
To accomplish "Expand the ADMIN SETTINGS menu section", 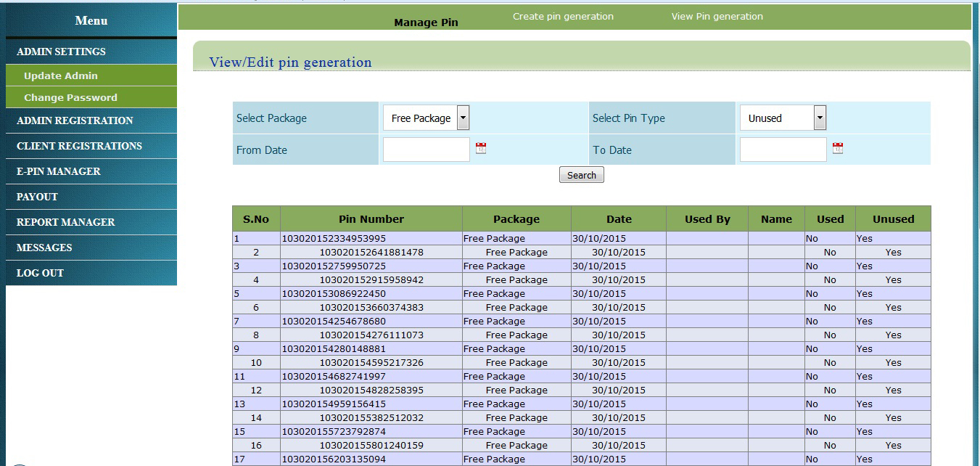I will [x=61, y=52].
